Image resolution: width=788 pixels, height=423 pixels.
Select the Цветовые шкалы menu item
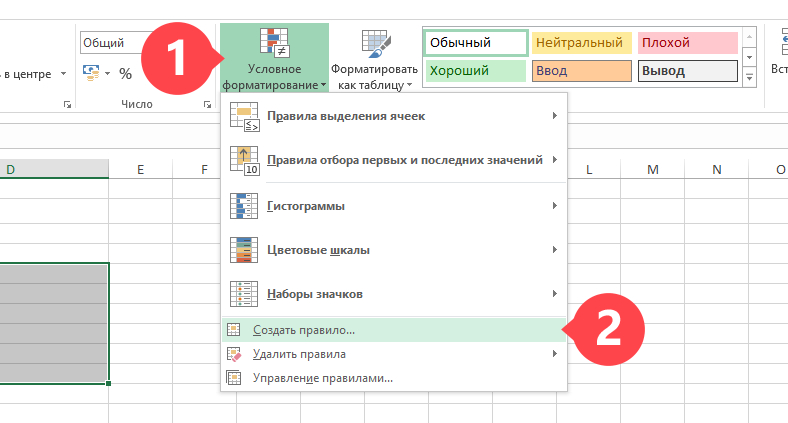point(394,250)
